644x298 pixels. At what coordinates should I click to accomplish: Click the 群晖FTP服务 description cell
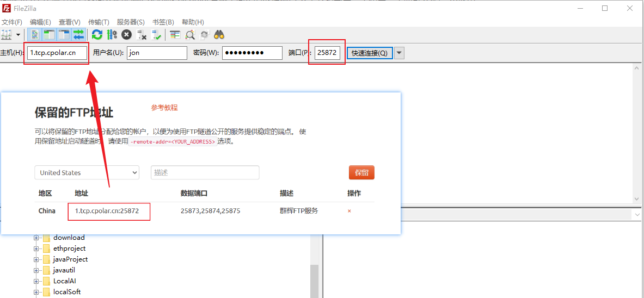click(x=299, y=211)
